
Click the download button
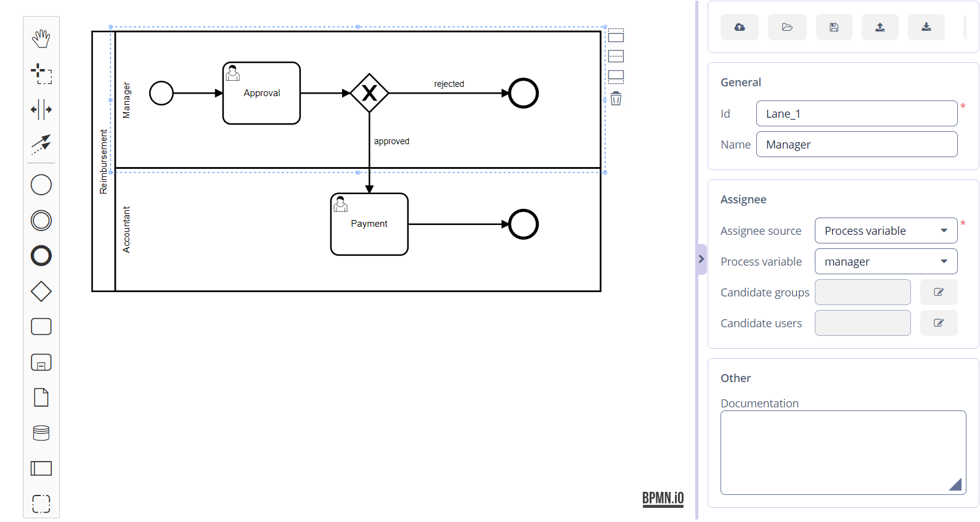coord(926,27)
